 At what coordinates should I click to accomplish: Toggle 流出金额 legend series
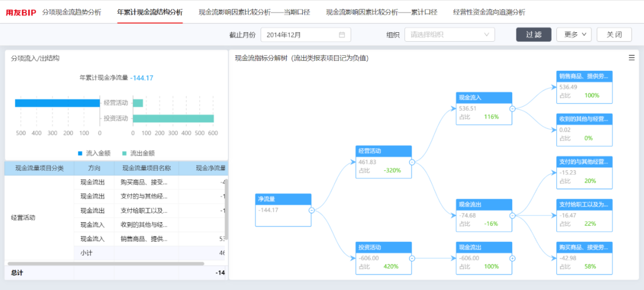point(138,153)
